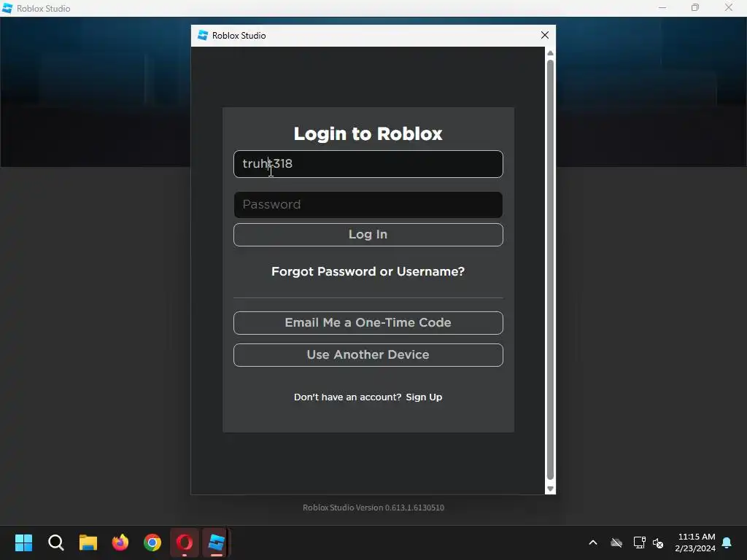
Task: Open Windows taskbar Search
Action: 56,542
